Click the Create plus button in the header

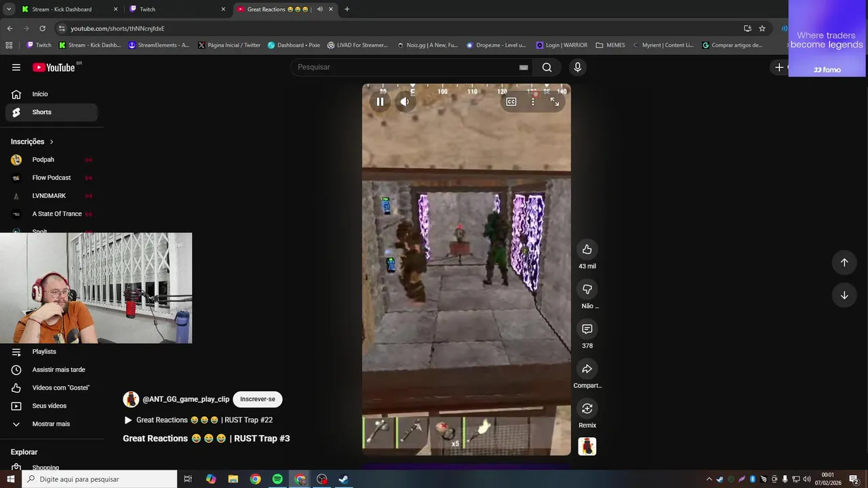[x=780, y=67]
